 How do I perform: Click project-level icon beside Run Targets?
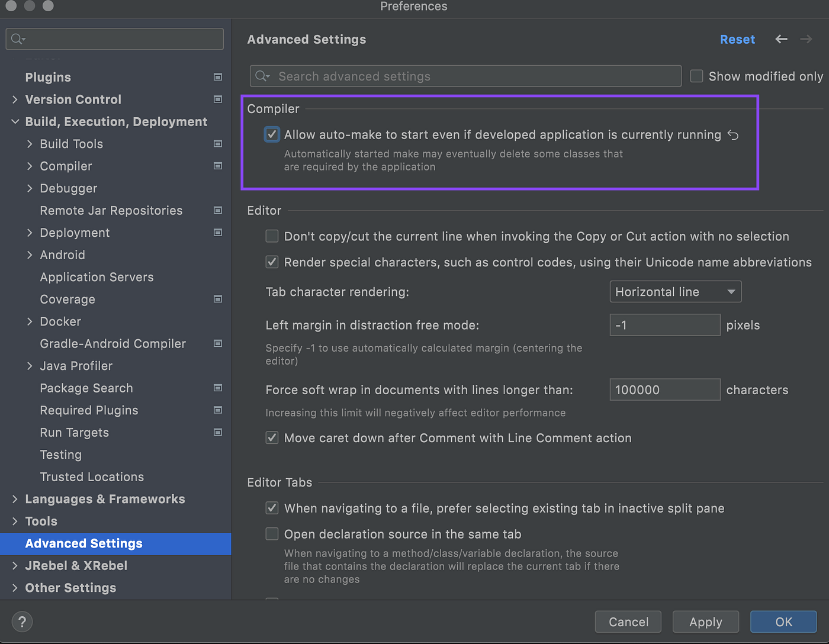(x=218, y=433)
